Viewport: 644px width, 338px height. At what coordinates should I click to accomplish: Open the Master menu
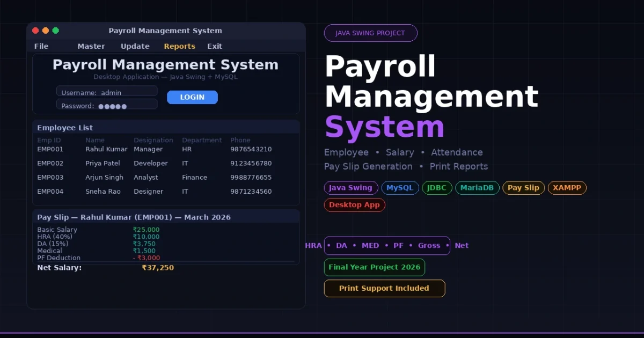coord(91,46)
